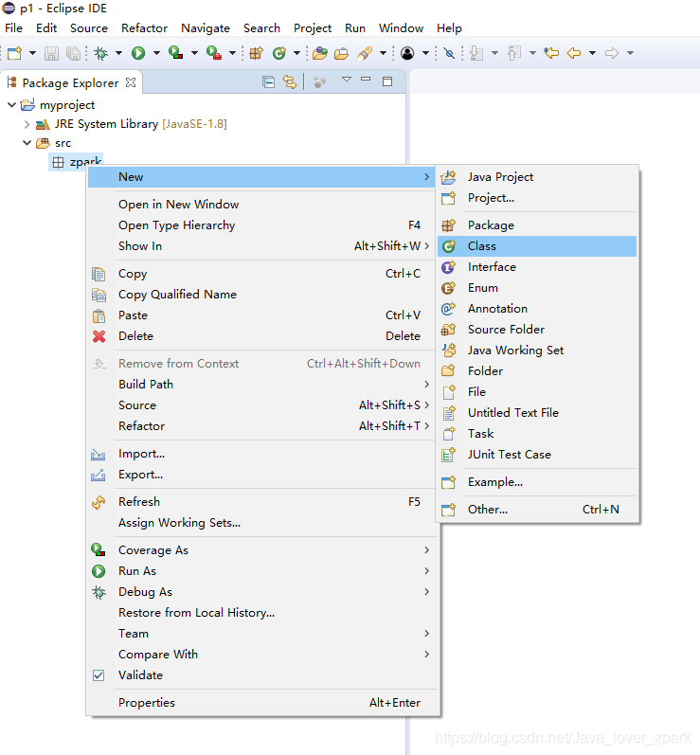
Task: Expand the Debug As submenu
Action: [262, 592]
